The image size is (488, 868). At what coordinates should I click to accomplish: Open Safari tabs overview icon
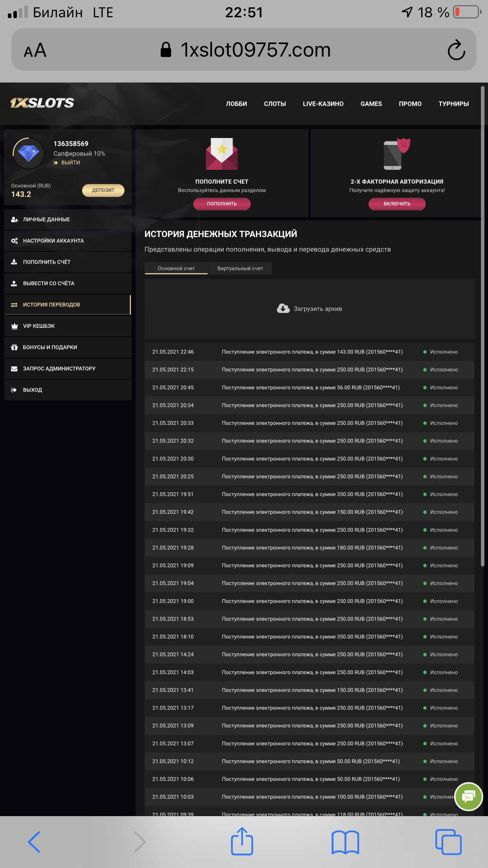coord(448,842)
